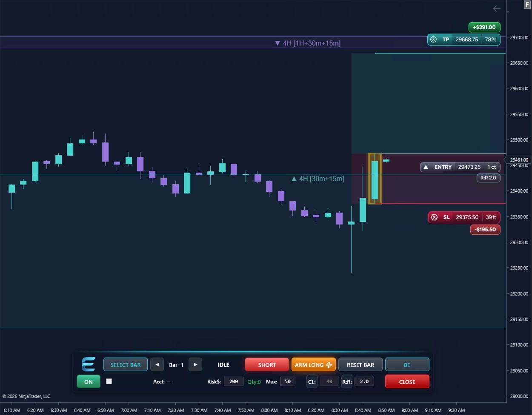Click the IDLE status text
This screenshot has width=532, height=415.
[223, 365]
